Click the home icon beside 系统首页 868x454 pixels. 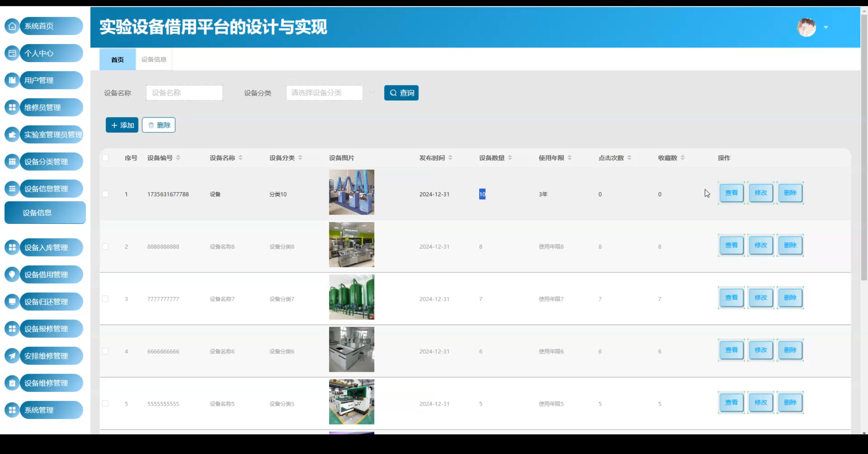click(12, 26)
